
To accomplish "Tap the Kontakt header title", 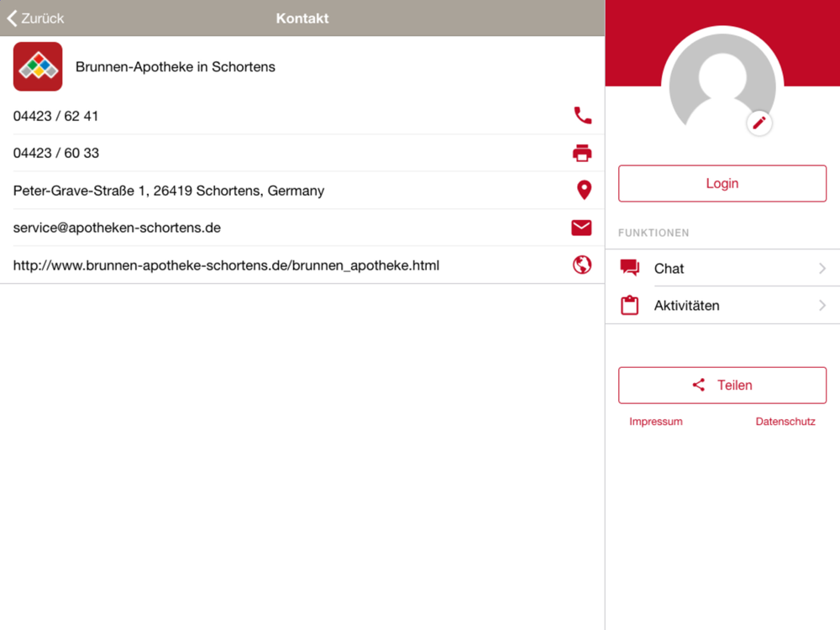I will 302,18.
